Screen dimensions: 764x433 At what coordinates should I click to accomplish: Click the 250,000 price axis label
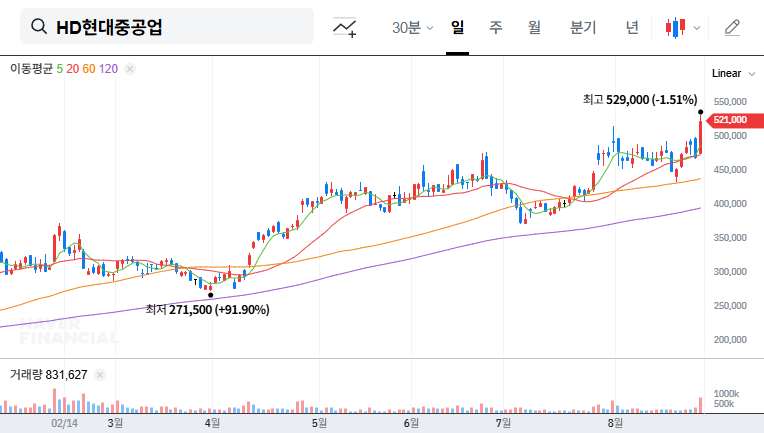point(730,306)
